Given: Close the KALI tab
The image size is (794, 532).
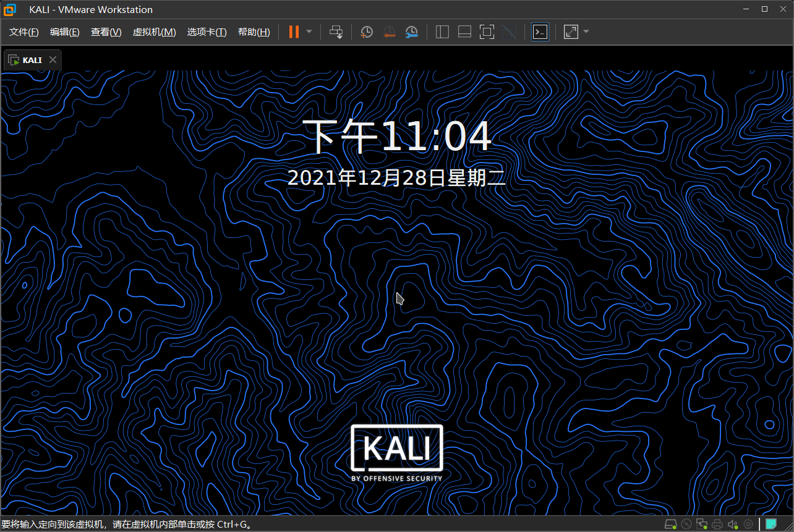Looking at the screenshot, I should [53, 60].
